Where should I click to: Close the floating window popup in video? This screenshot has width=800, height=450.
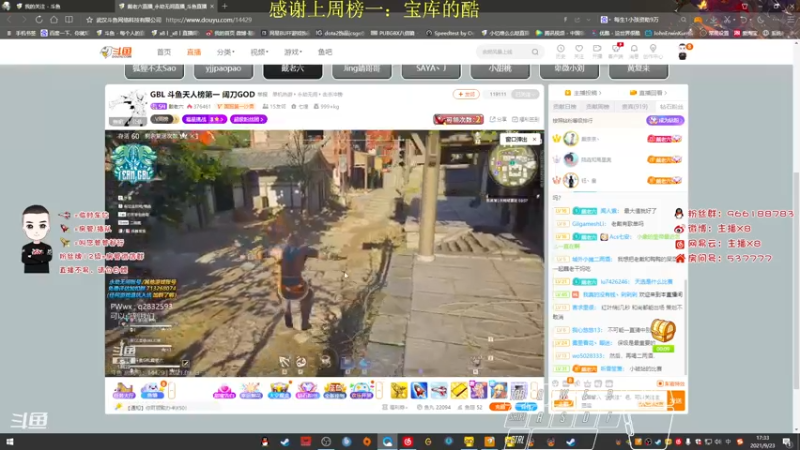tap(535, 139)
